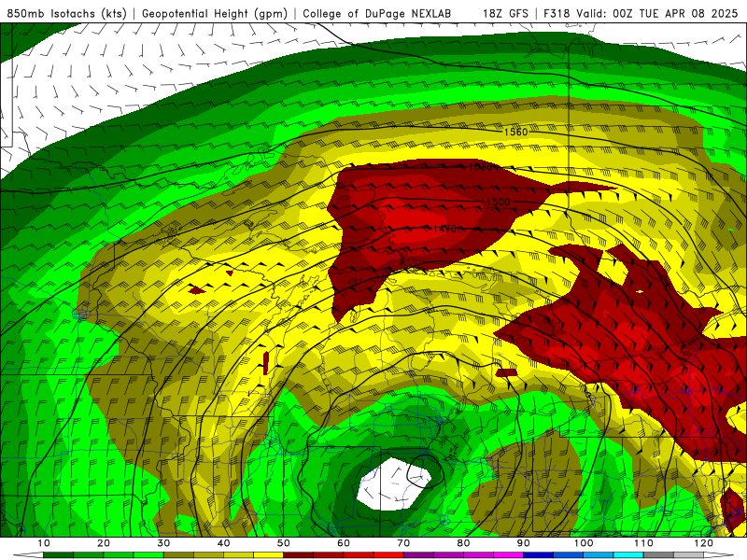Click the white calm-wind center of the low
Screen dimensions: 747x560
tap(393, 484)
